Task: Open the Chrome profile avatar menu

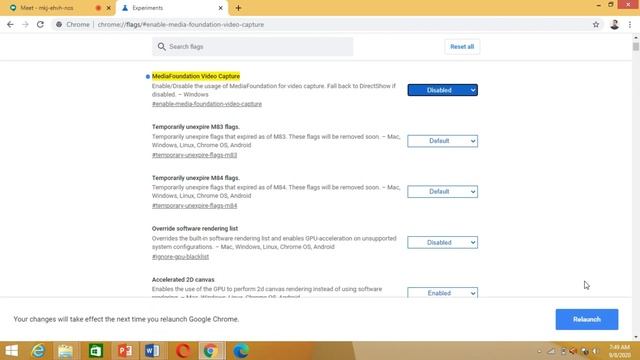Action: tap(614, 24)
